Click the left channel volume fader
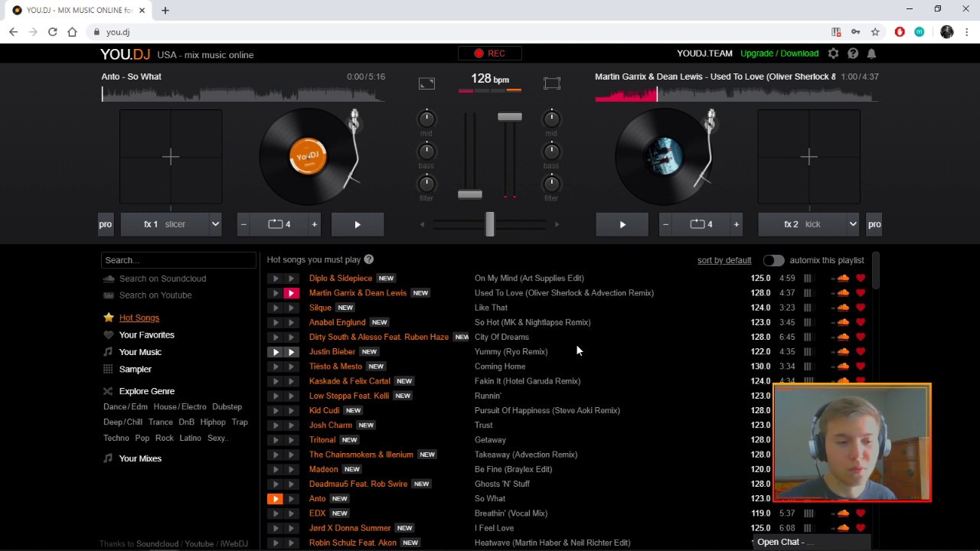This screenshot has height=551, width=980. pos(470,194)
